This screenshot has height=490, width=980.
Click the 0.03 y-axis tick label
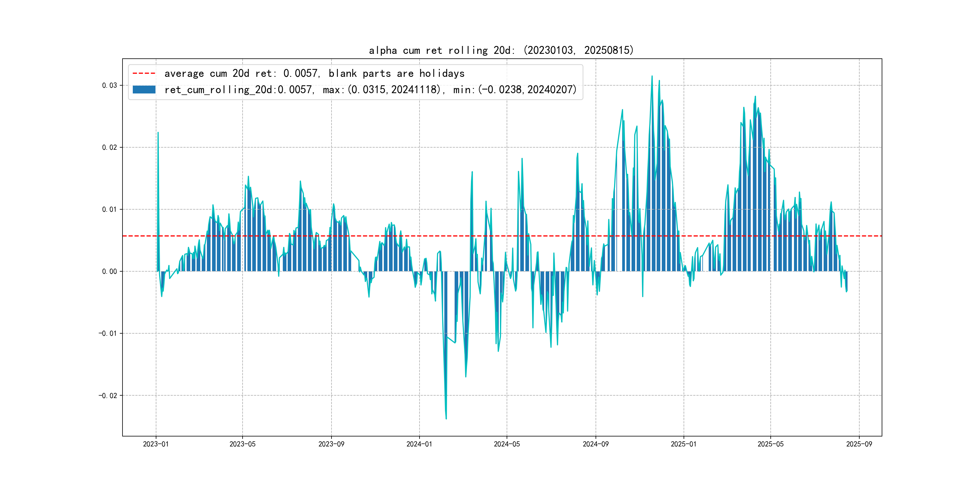point(109,85)
